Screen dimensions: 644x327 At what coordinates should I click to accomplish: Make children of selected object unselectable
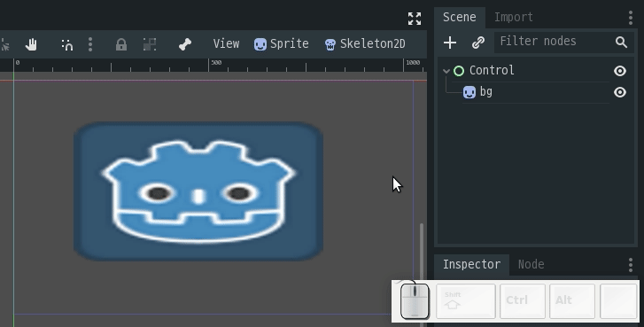pyautogui.click(x=150, y=44)
